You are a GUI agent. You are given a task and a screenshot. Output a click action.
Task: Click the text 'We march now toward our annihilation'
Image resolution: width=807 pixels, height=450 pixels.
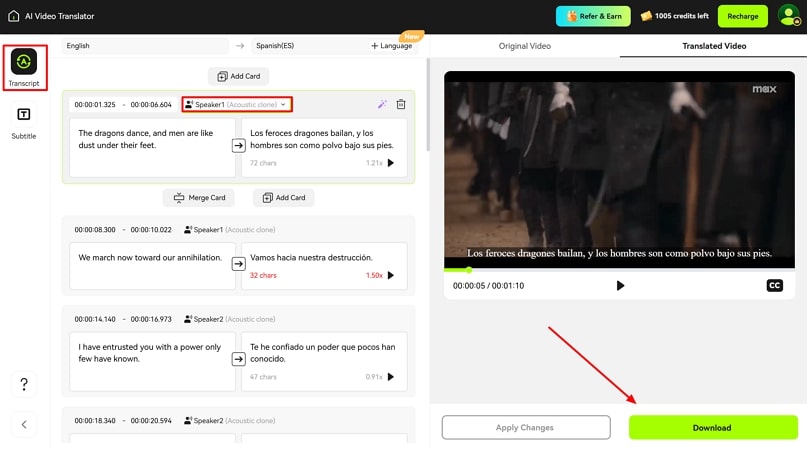tap(150, 257)
